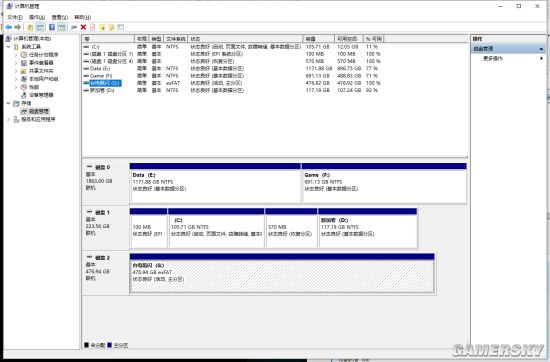Expand the 服务和应用程序 tree node arrow
Viewport: 550px width, 362px height.
click(8, 119)
